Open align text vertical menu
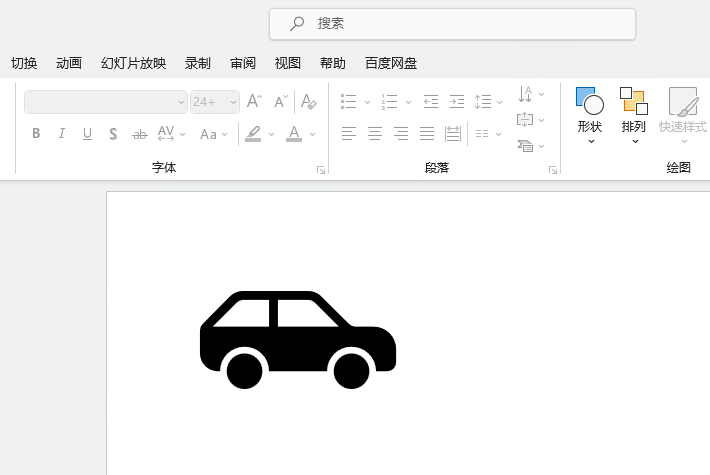The image size is (710, 475). 531,120
